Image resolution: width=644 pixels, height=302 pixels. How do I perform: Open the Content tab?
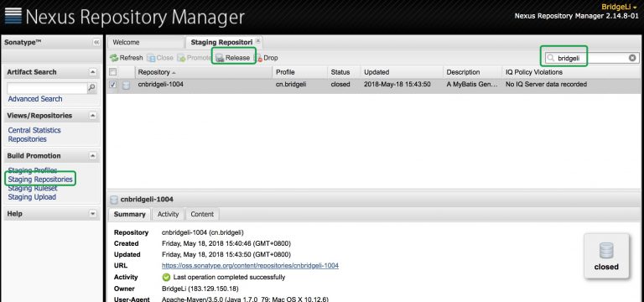pos(202,214)
